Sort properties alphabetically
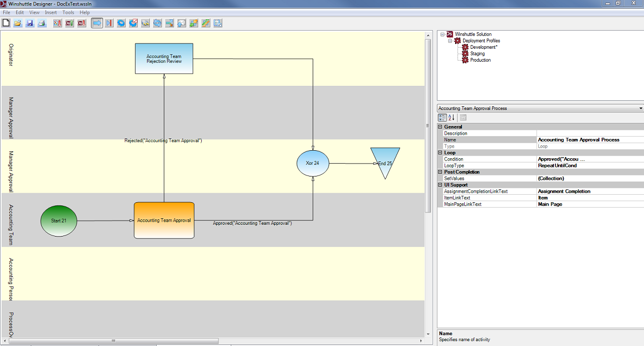The height and width of the screenshot is (346, 644). (x=451, y=117)
